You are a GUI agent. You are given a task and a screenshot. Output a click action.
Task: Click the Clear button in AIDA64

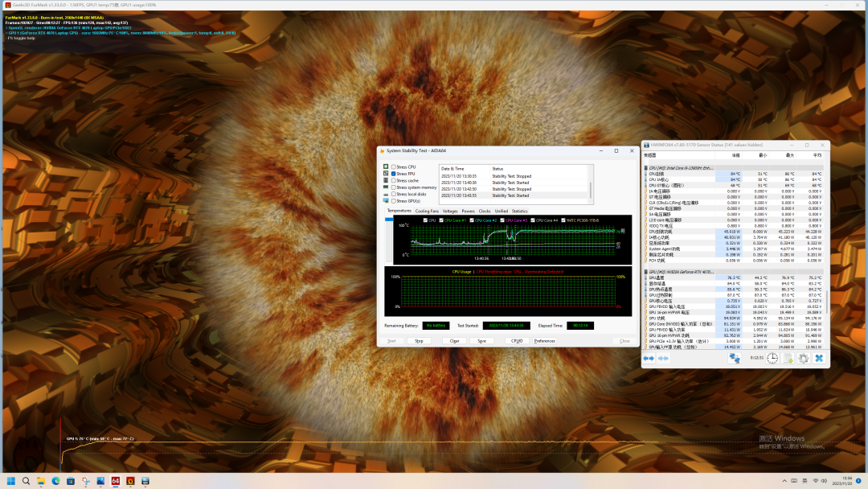point(454,341)
